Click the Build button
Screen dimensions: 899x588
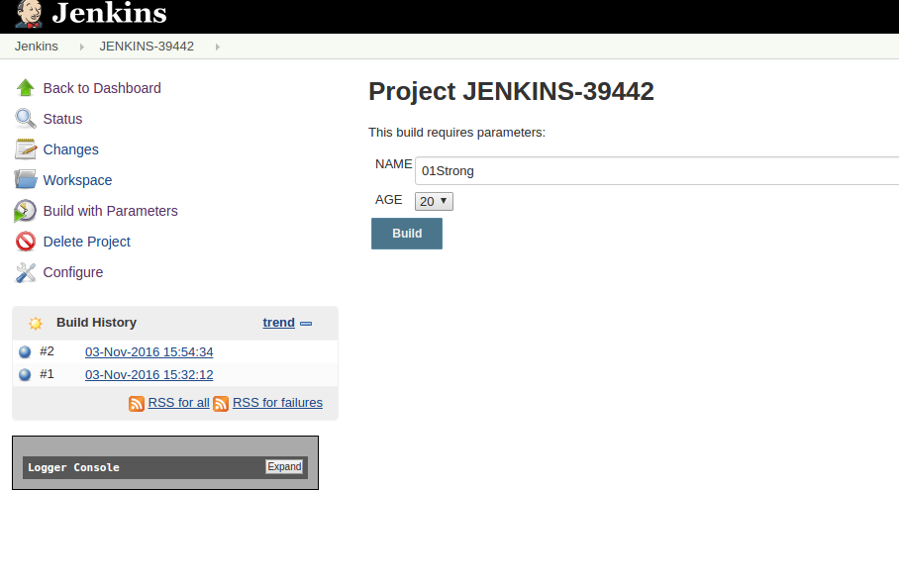[407, 234]
